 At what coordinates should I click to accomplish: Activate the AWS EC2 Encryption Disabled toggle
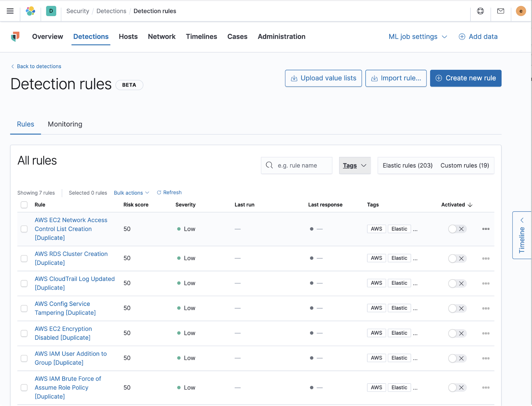pos(457,333)
